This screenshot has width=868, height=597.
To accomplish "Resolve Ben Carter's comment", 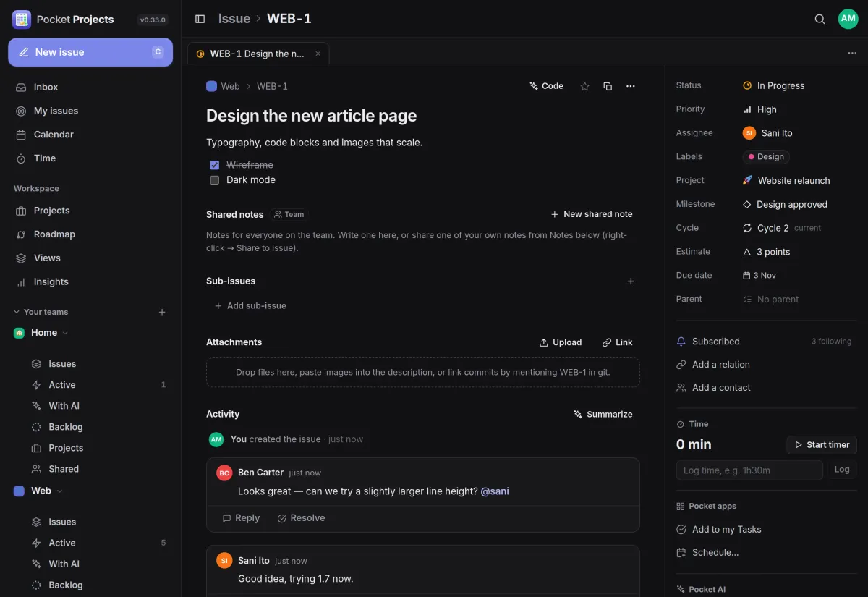I will click(x=301, y=518).
